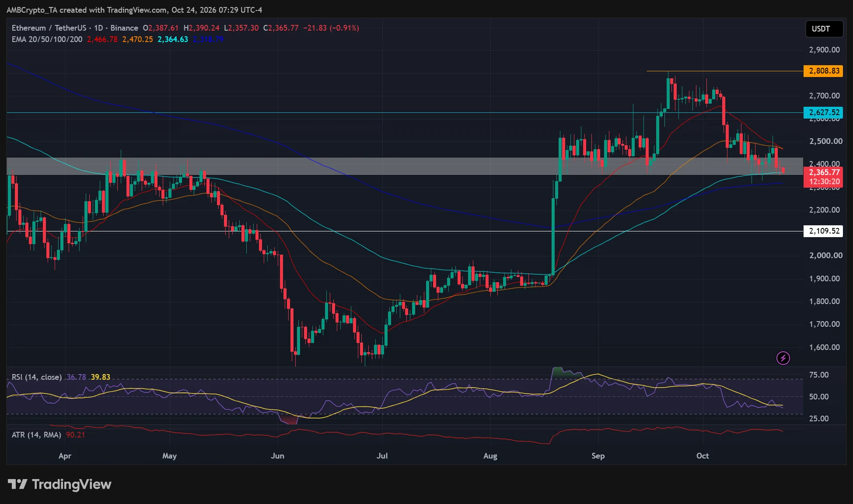Click the cyan 2,627.52 price label
This screenshot has width=853, height=504.
[x=823, y=112]
